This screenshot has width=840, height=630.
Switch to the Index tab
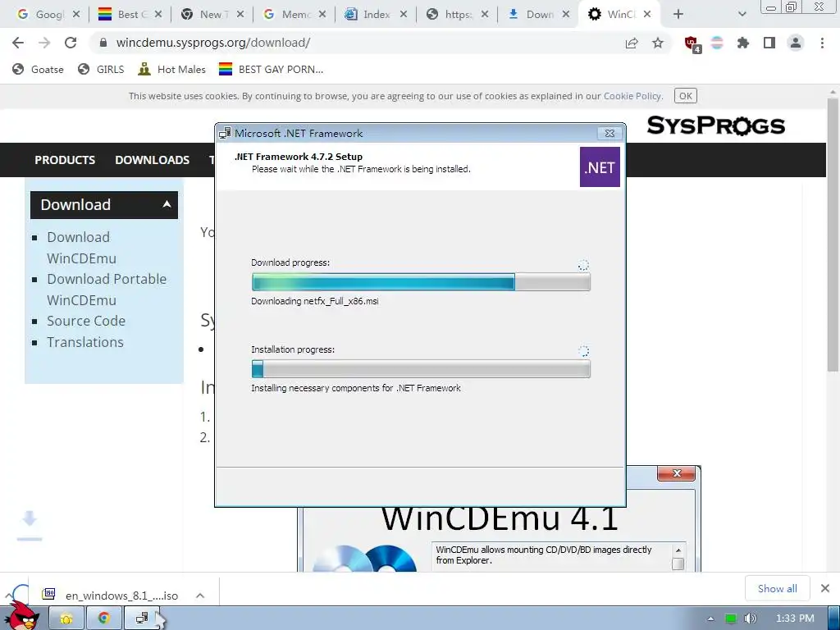pyautogui.click(x=370, y=15)
